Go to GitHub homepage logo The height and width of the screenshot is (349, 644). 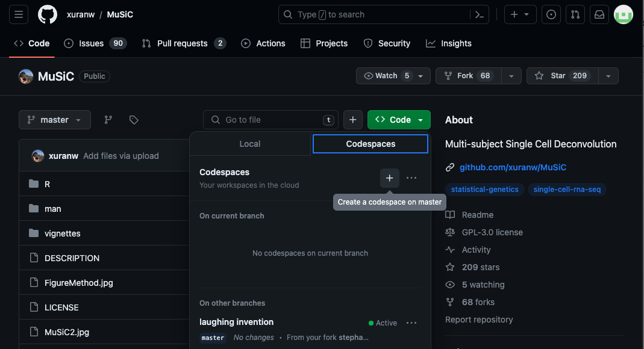[x=48, y=14]
